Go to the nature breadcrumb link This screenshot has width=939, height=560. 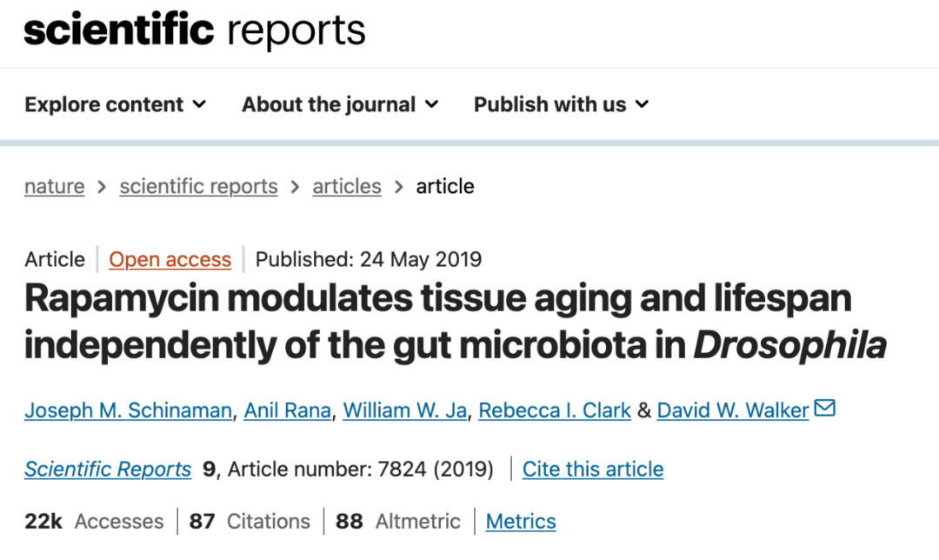click(x=55, y=186)
